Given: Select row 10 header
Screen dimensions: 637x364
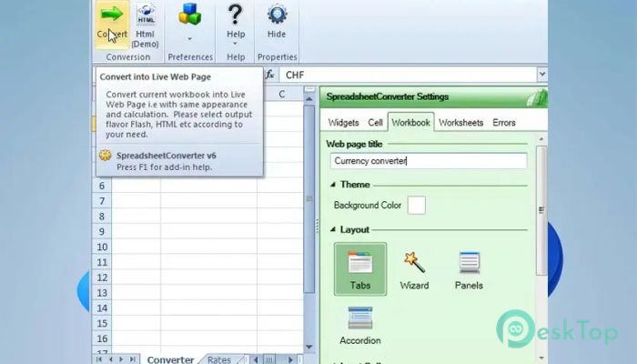Looking at the screenshot, I should (x=102, y=247).
